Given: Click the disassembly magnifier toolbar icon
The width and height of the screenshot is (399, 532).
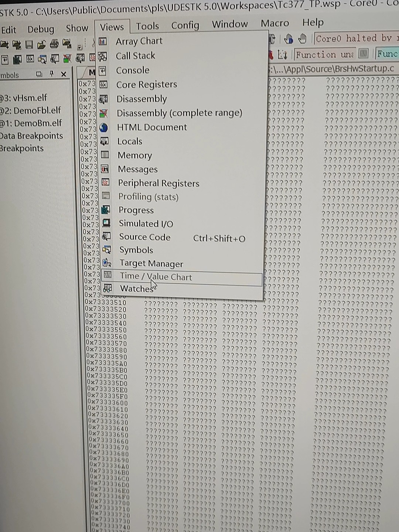Looking at the screenshot, I should (80, 58).
